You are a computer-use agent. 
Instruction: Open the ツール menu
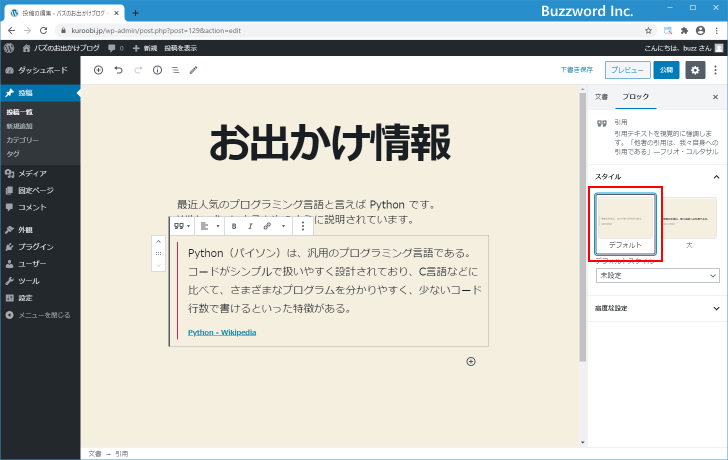point(40,281)
